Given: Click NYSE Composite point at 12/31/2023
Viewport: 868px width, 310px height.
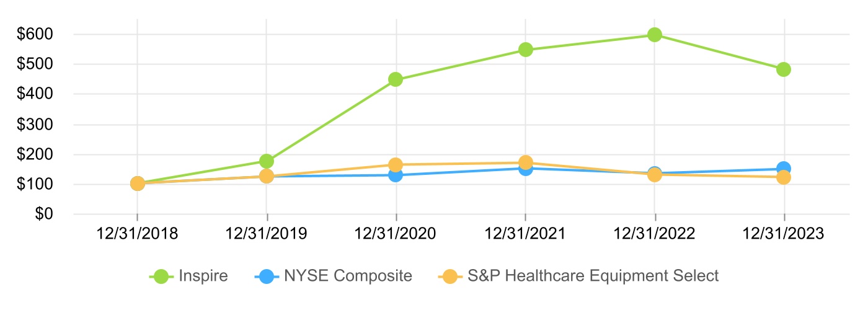Looking at the screenshot, I should (784, 168).
